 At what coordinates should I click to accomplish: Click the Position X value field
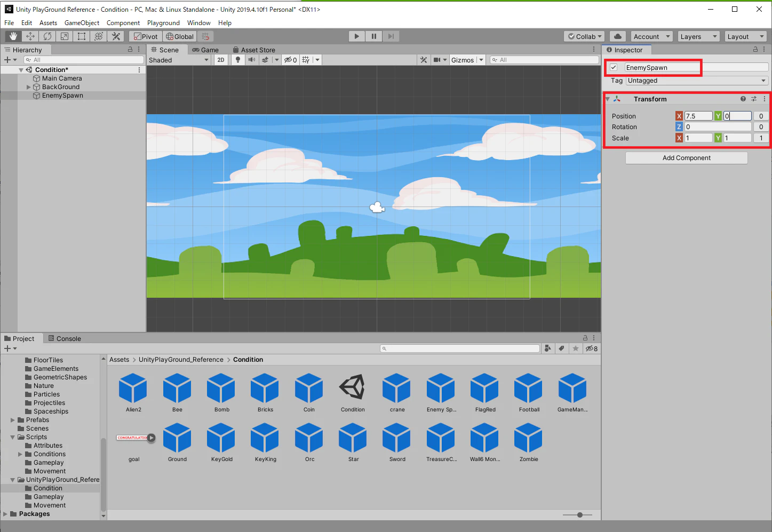[x=698, y=116]
